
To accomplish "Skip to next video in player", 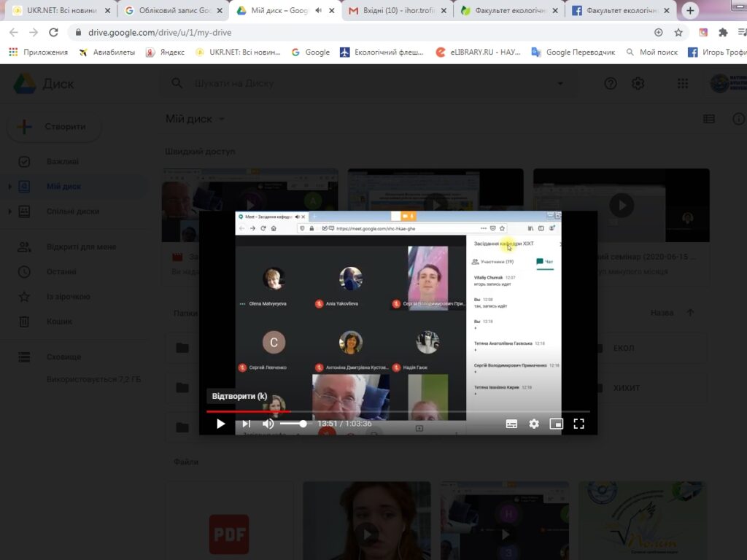I will (246, 424).
